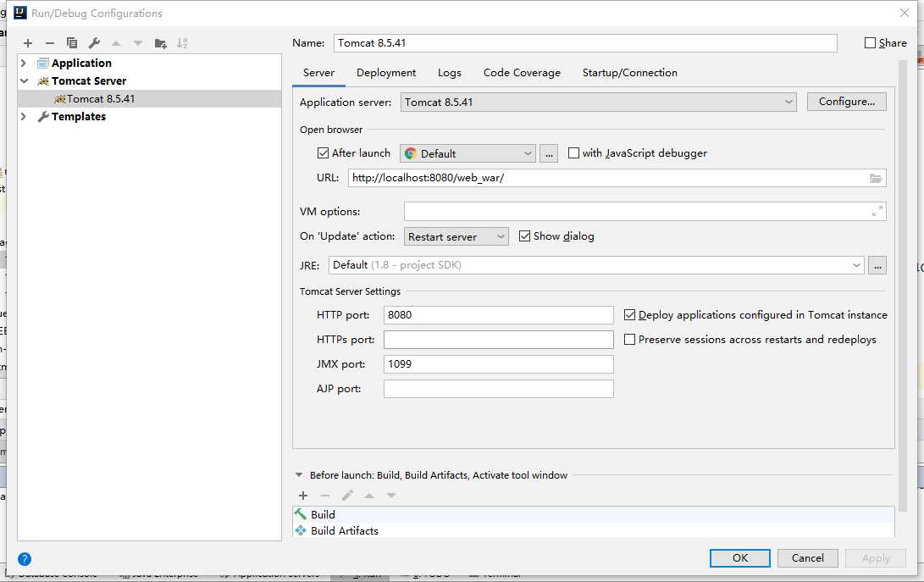The image size is (924, 582).
Task: Click the Build hammer icon
Action: (301, 514)
